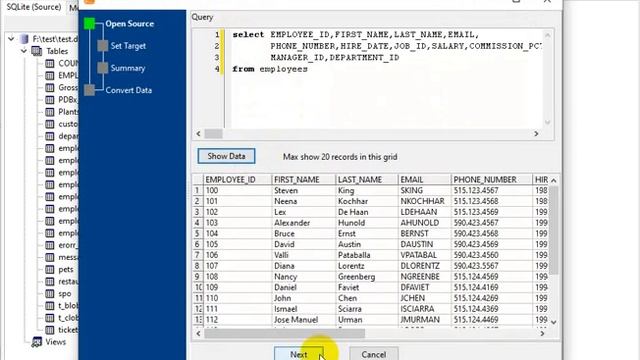Select the Open Source wizard step
The image size is (640, 360).
(x=129, y=24)
